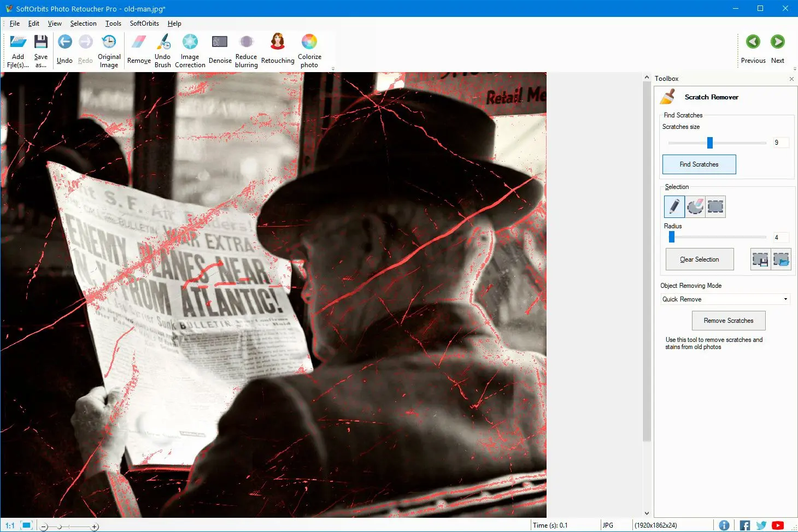This screenshot has height=532, width=798.
Task: Select the Denoise tool in the toolbar
Action: tap(220, 43)
